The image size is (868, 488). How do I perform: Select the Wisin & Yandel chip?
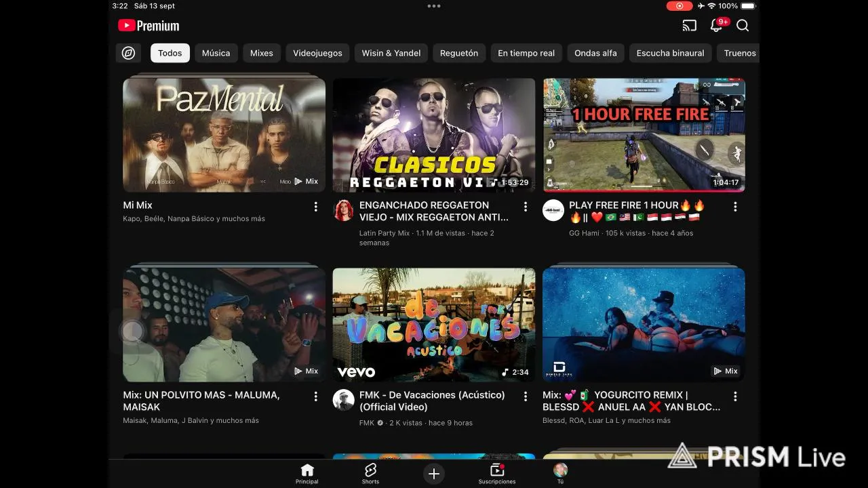(x=391, y=53)
